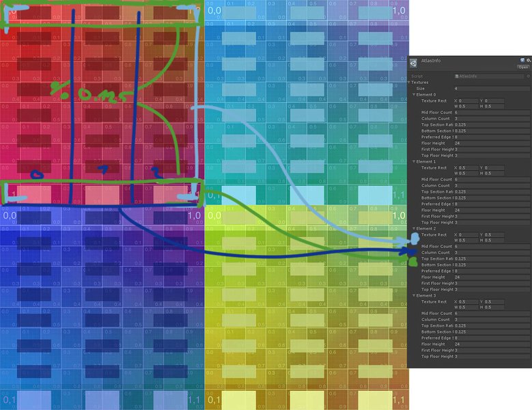This screenshot has height=410, width=532.
Task: Edit Element 1 Texture Rect X field
Action: [468, 167]
